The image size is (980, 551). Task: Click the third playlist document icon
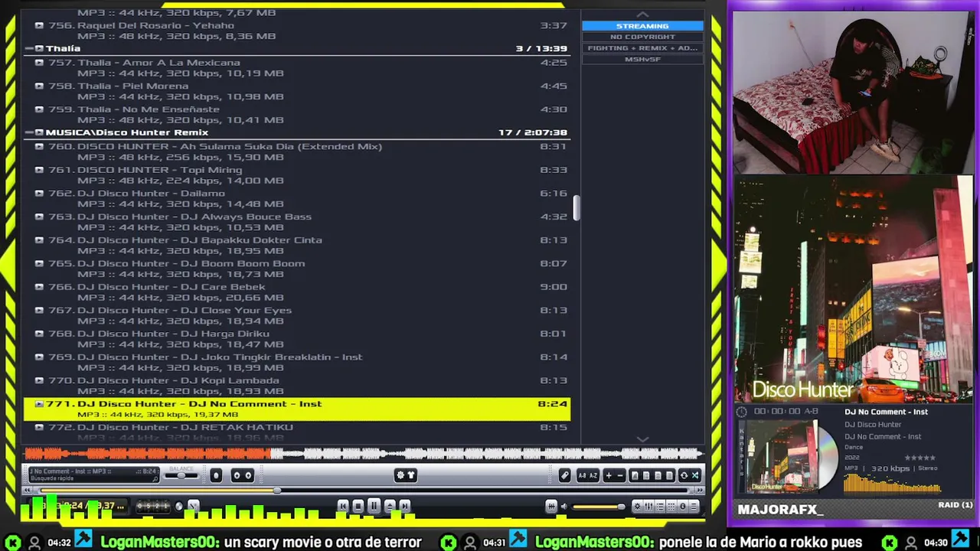[x=658, y=476]
